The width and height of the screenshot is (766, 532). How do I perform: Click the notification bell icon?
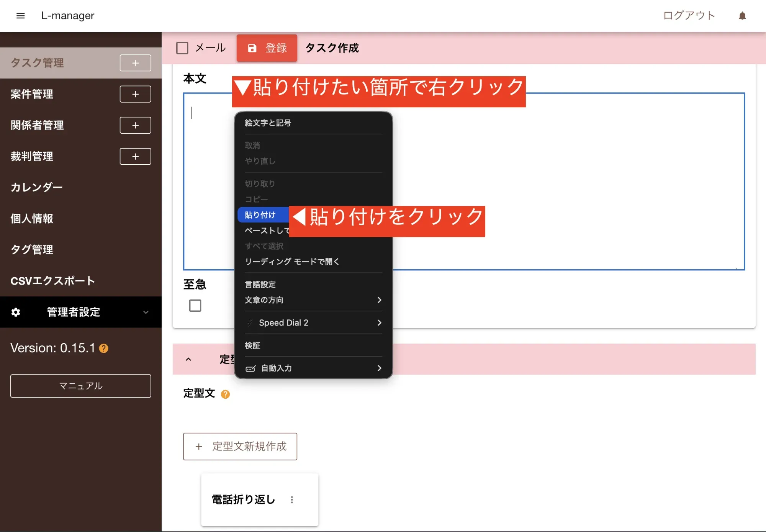(x=742, y=16)
